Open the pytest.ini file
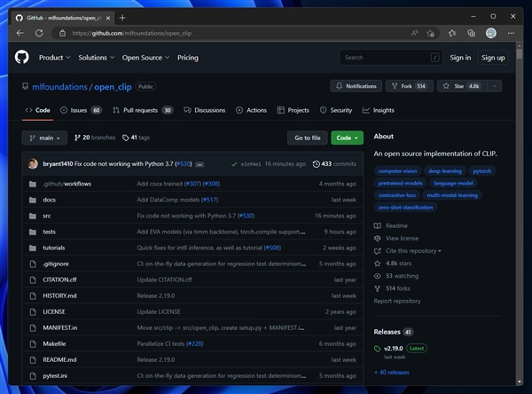Screen dimensions: 532x394 coord(55,375)
